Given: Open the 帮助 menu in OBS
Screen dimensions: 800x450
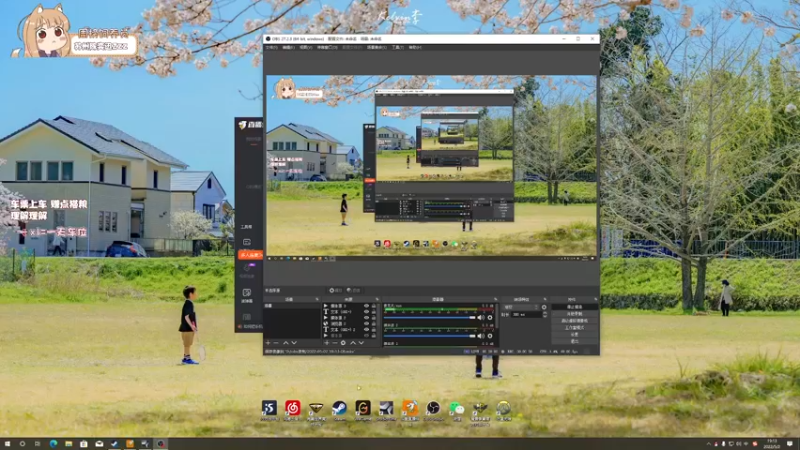Looking at the screenshot, I should pos(415,47).
